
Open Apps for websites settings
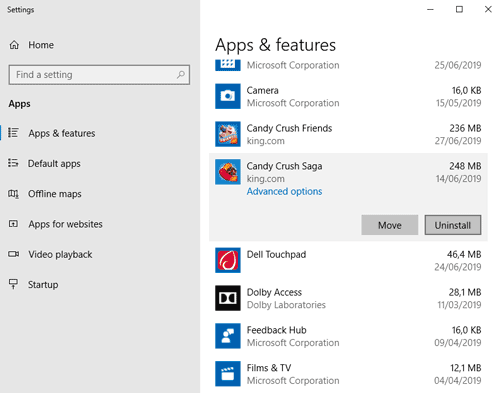[65, 224]
